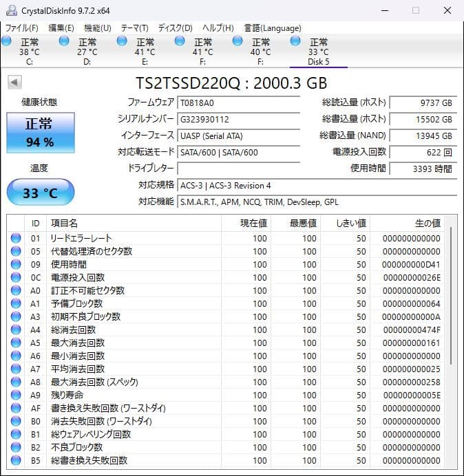Click power on hours value 3393 時間

click(x=423, y=169)
